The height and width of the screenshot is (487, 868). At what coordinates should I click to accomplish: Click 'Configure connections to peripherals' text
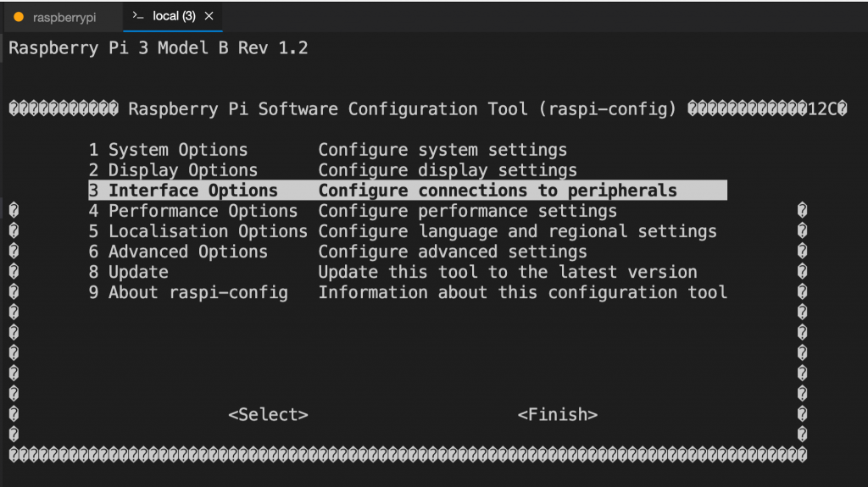[x=497, y=191]
